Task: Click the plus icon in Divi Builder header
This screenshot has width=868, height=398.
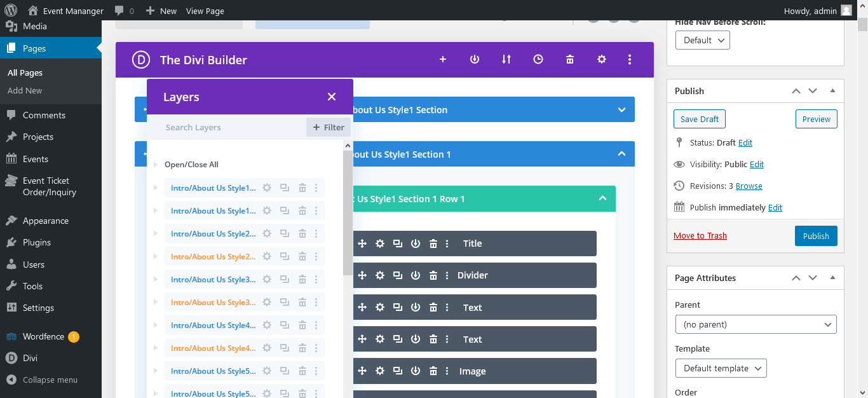Action: 443,59
